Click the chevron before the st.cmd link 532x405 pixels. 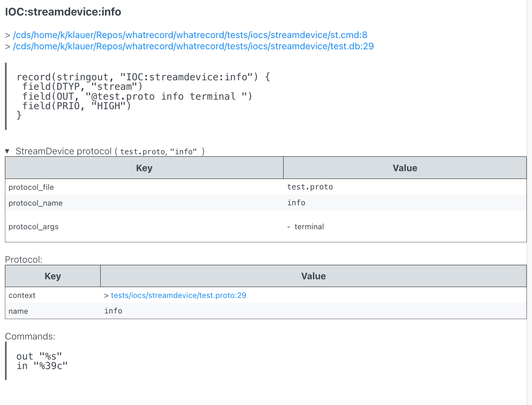[x=8, y=35]
